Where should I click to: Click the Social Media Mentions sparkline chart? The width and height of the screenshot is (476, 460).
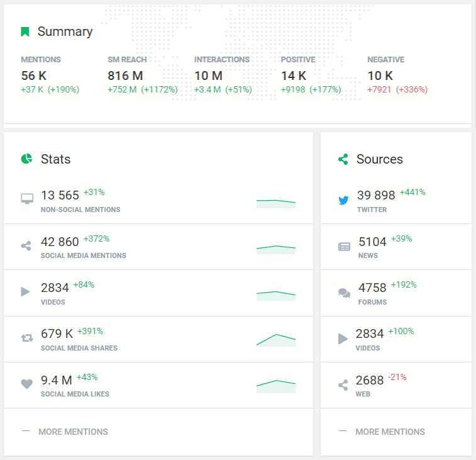[x=276, y=250]
